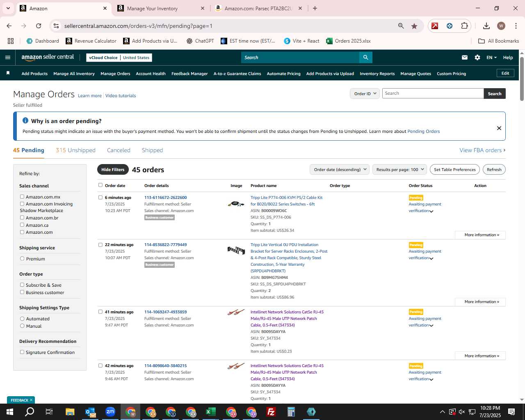Click the bookmark star in the address bar
This screenshot has height=420, width=525.
click(x=414, y=26)
